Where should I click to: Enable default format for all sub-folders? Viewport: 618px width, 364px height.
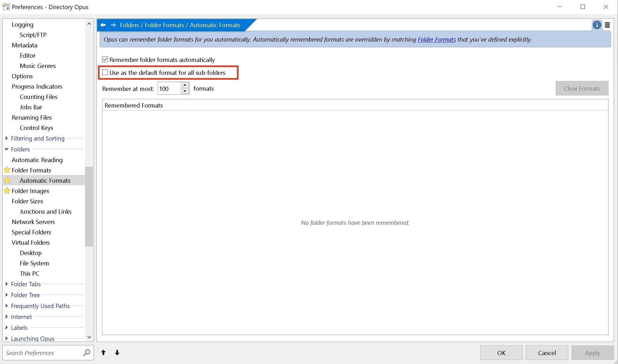click(105, 73)
